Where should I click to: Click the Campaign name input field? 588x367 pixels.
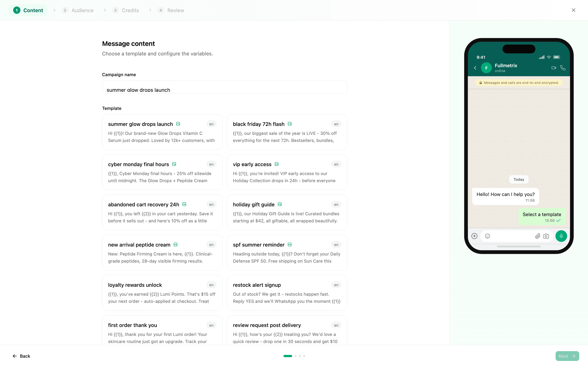[225, 87]
